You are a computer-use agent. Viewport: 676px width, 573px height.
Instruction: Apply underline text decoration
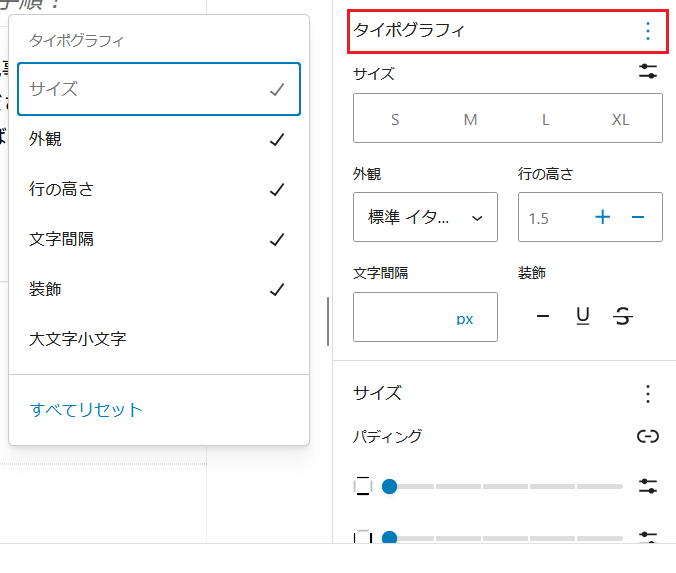[583, 317]
